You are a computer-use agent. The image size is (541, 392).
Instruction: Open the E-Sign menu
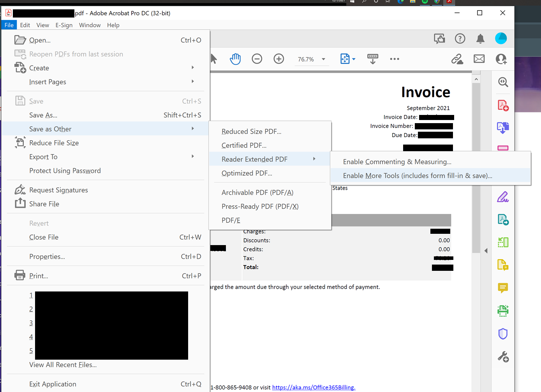(x=64, y=25)
